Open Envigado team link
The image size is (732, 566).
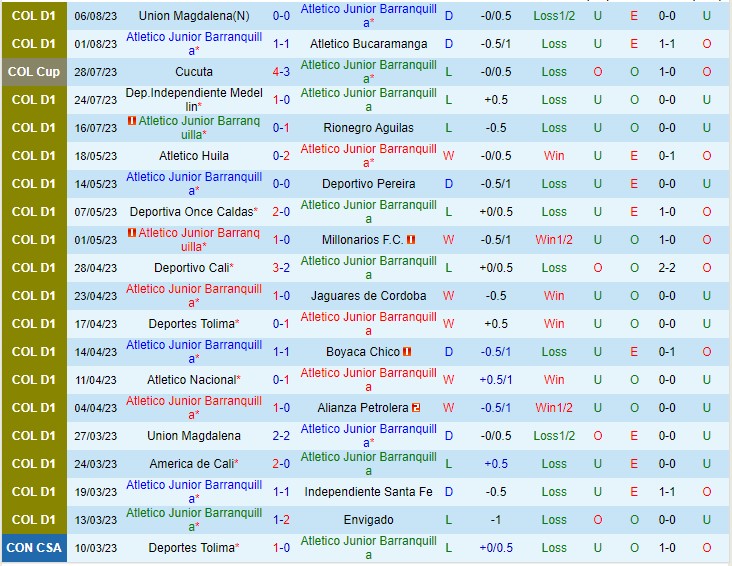(x=368, y=520)
